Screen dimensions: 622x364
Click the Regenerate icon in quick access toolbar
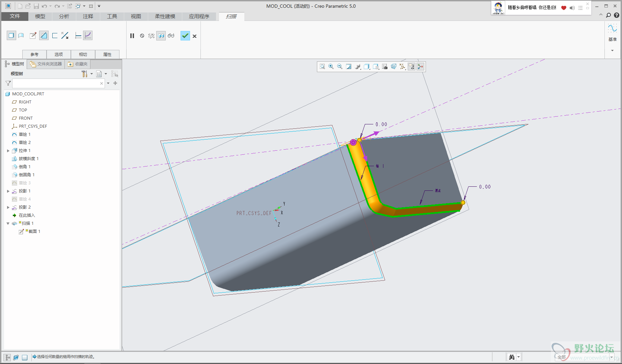(x=70, y=6)
